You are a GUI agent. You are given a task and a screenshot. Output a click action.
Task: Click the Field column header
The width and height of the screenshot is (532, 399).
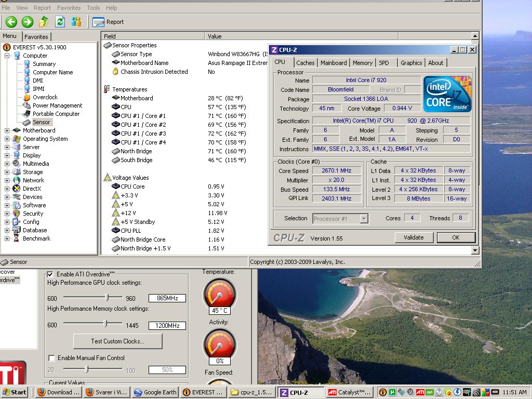pyautogui.click(x=153, y=36)
